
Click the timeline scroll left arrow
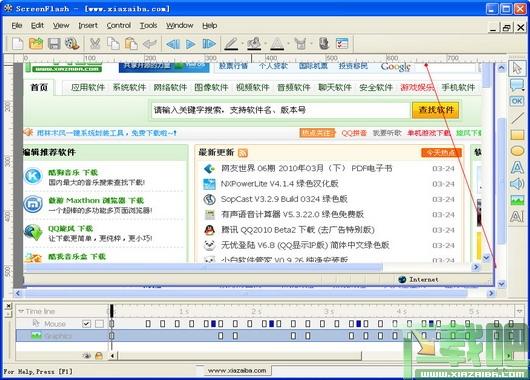click(112, 356)
